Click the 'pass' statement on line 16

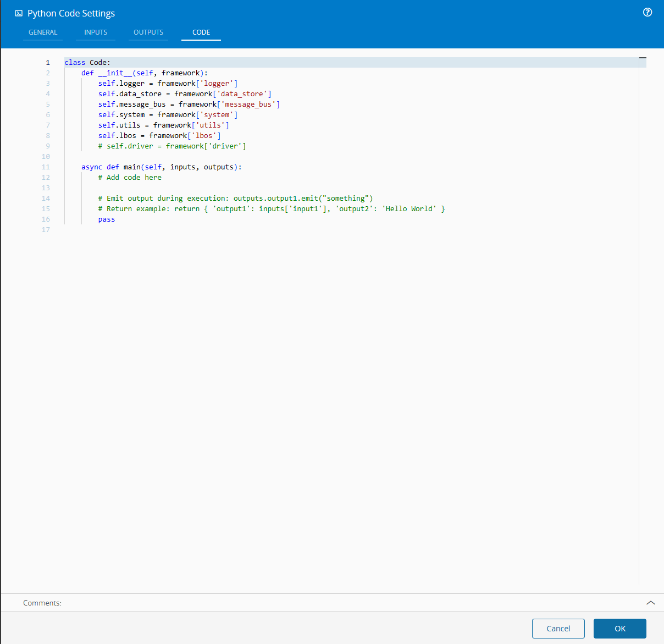click(106, 219)
